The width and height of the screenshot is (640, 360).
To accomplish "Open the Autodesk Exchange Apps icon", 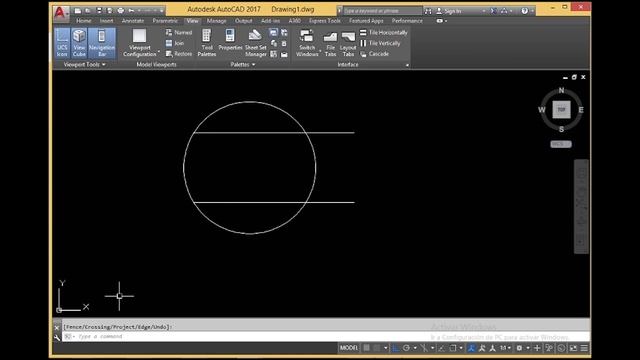I will 493,11.
